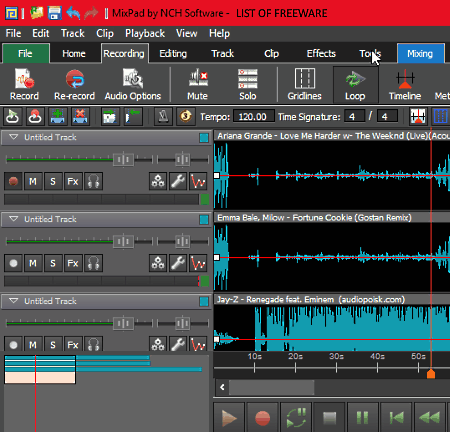The image size is (450, 432).
Task: Collapse the first Untitled Track triangle
Action: click(13, 137)
